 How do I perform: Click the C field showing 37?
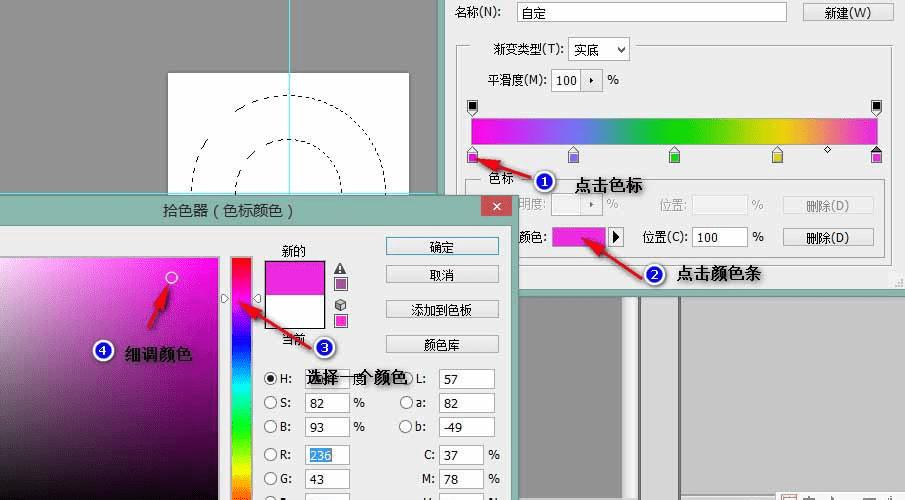461,455
